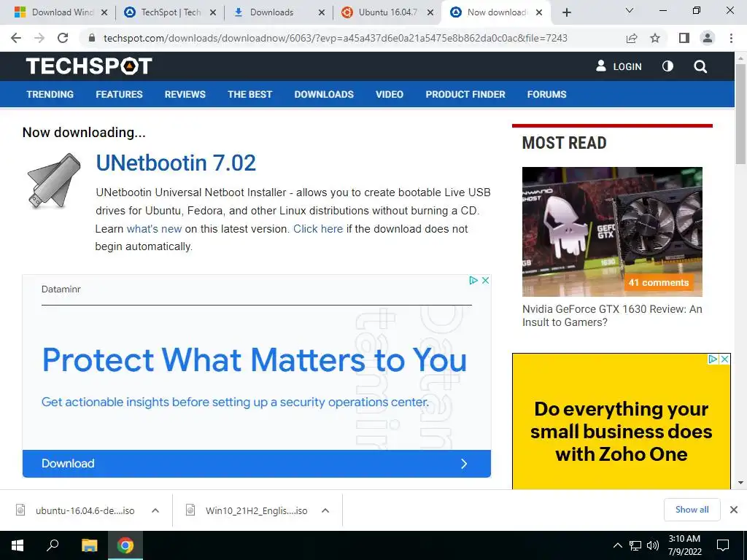This screenshot has height=560, width=747.
Task: Open PRODUCT FINDER section
Action: coord(465,94)
